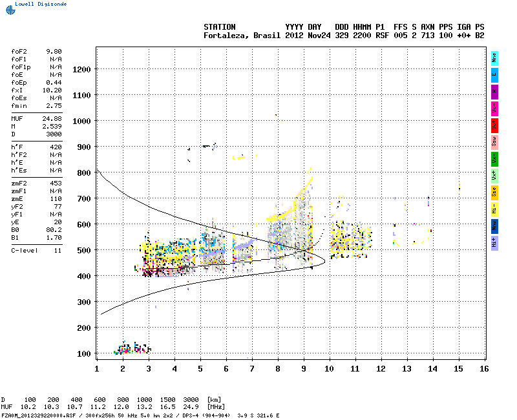Click the 1200 km height axis label
517x420 pixels.
[x=81, y=70]
